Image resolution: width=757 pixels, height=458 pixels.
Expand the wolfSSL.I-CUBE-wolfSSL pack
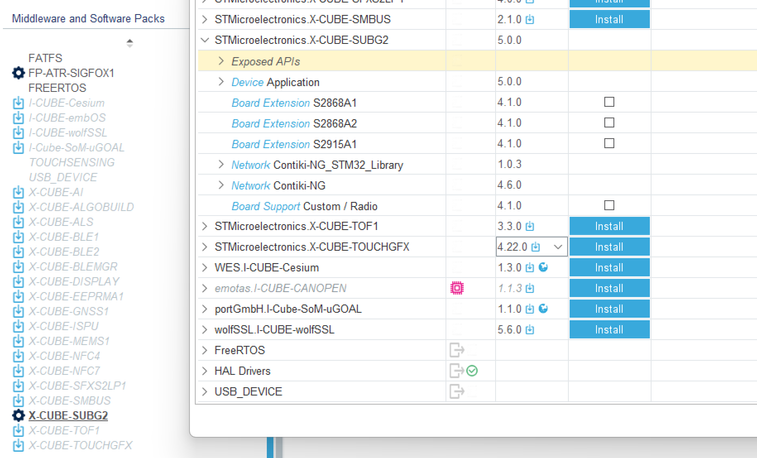click(x=205, y=330)
